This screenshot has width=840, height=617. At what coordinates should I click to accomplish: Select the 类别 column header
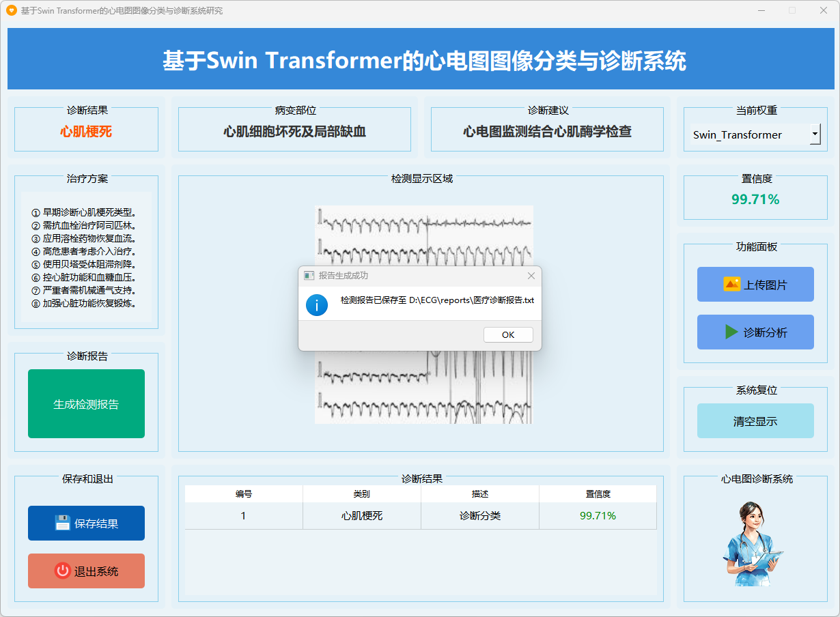pos(362,494)
